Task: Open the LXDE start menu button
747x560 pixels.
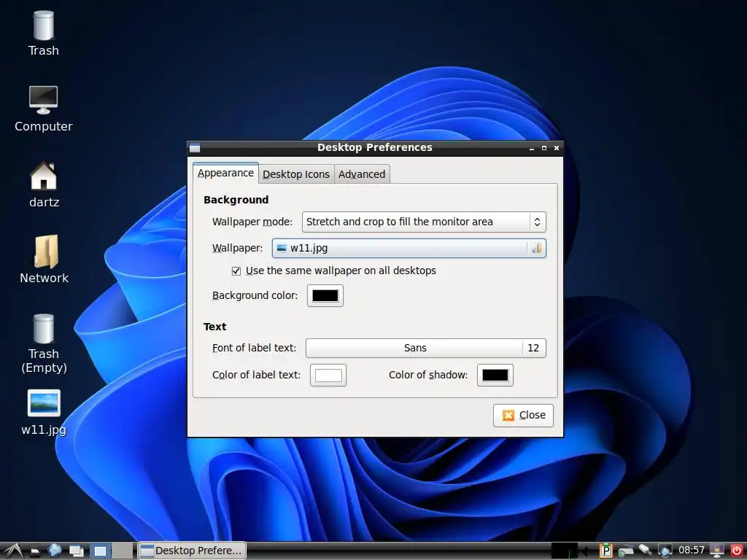Action: [x=12, y=551]
